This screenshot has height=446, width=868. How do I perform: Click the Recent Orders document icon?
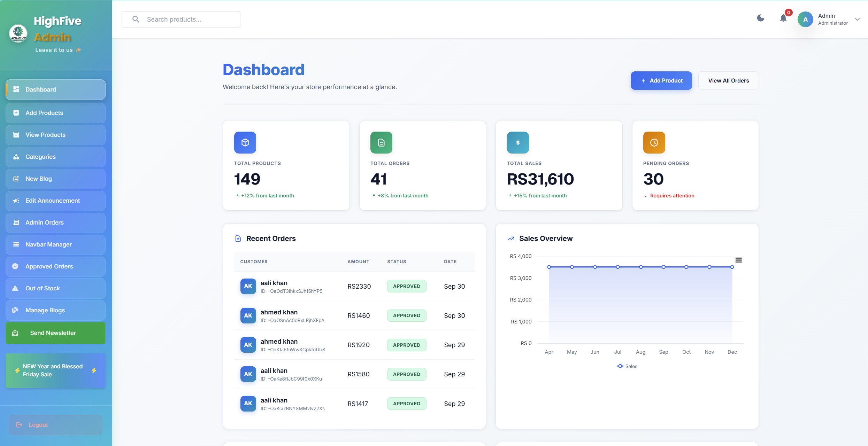coord(238,238)
